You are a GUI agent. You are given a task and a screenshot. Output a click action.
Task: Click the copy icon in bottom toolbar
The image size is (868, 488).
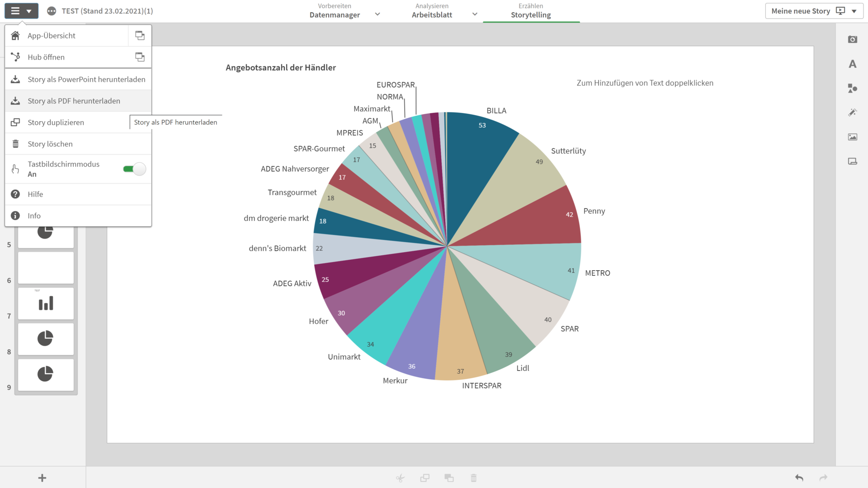coord(425,478)
